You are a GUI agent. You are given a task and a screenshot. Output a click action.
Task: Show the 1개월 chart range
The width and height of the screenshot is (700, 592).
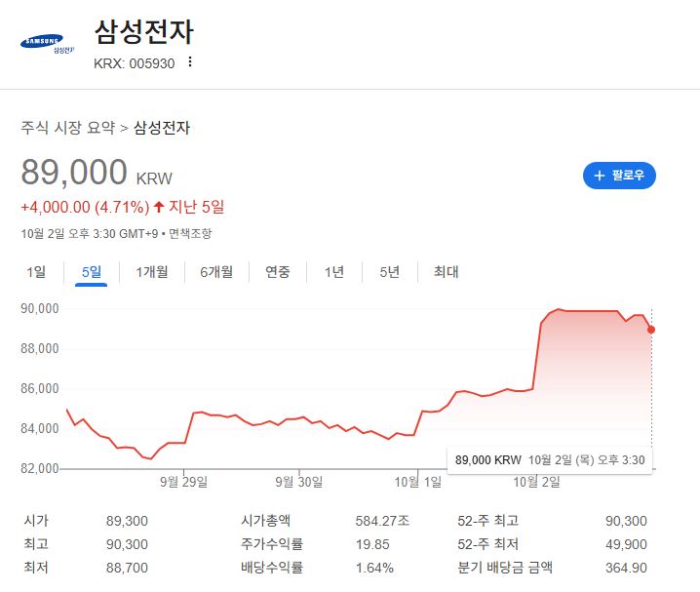pyautogui.click(x=152, y=272)
